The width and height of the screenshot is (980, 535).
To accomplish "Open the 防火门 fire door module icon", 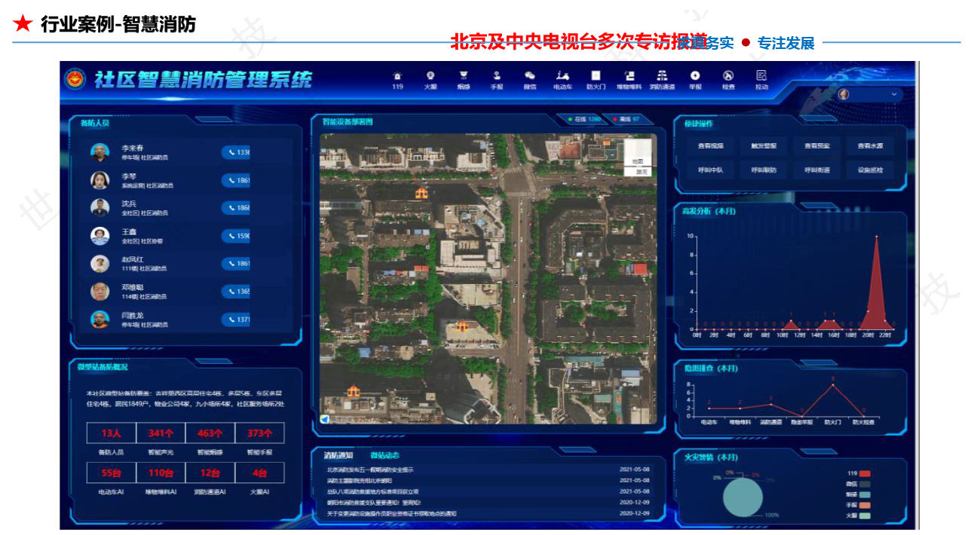I will pos(596,79).
